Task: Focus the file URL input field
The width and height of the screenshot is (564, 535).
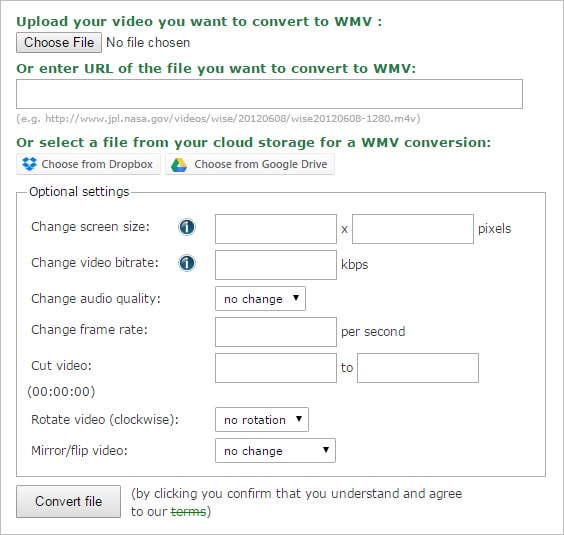Action: click(x=269, y=94)
